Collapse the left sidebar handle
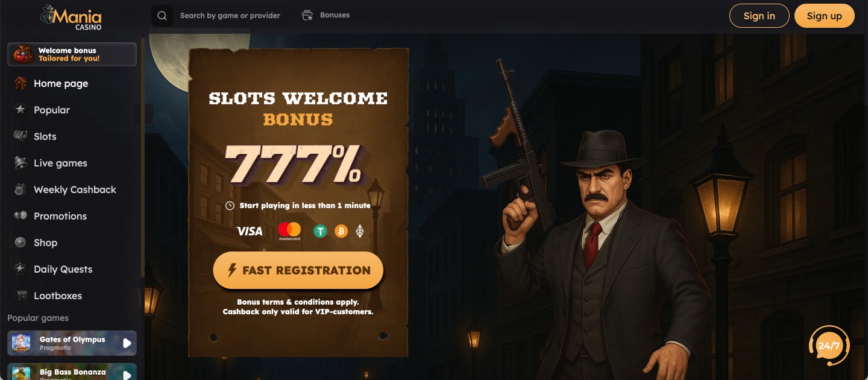868x380 pixels. [x=143, y=114]
